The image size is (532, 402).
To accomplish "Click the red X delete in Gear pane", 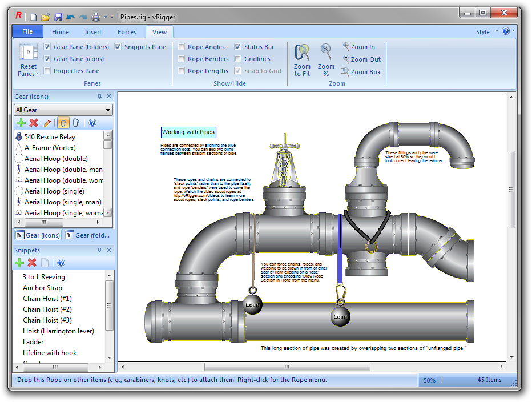I will click(34, 123).
